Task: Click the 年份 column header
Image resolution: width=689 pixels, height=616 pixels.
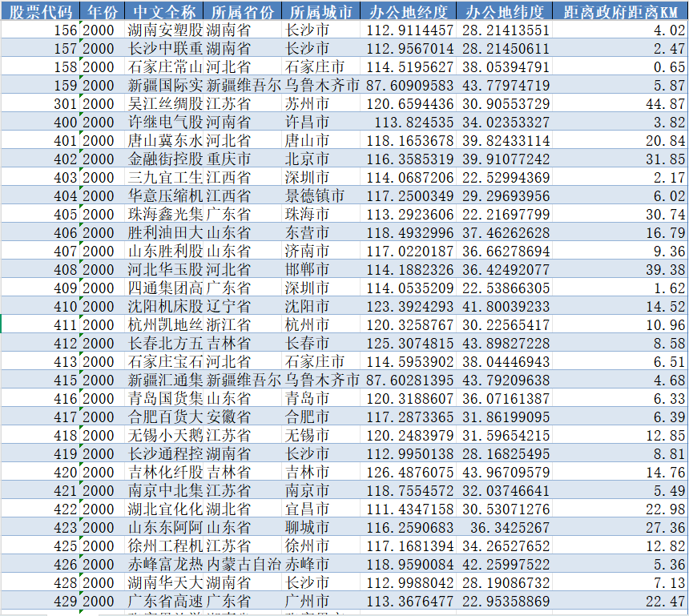Action: 103,12
